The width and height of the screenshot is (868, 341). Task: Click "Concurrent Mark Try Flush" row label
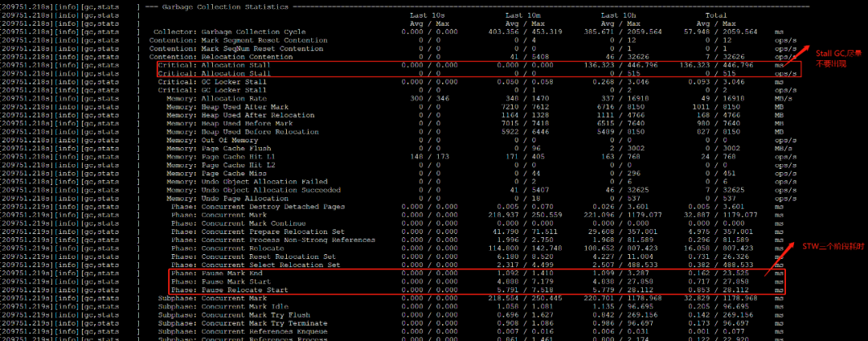pyautogui.click(x=256, y=315)
